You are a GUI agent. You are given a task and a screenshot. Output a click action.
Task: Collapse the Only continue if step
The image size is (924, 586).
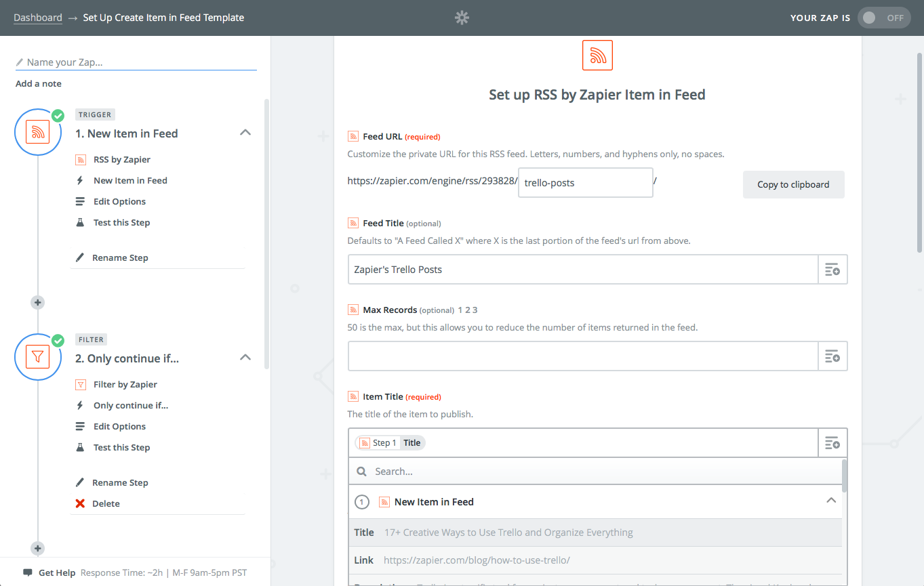point(245,358)
